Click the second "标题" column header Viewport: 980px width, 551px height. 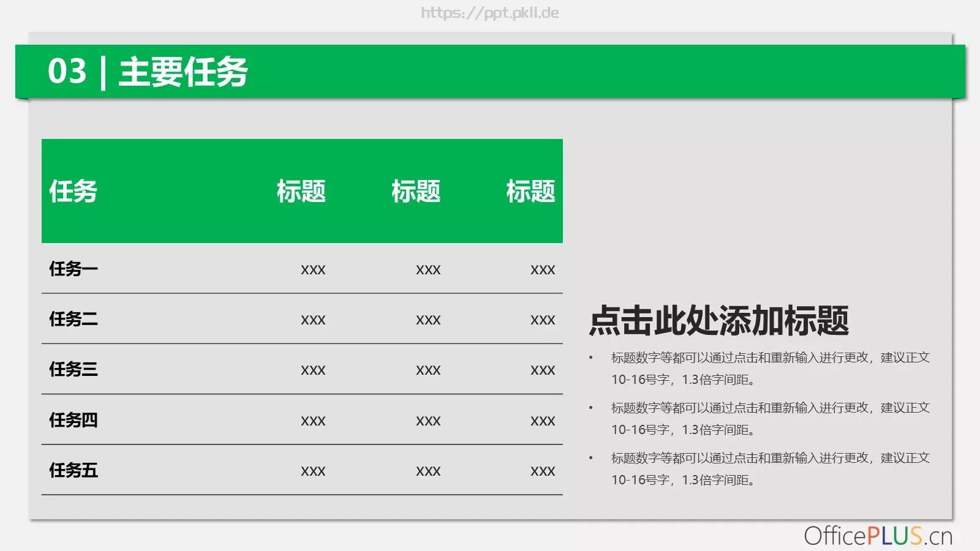point(416,191)
